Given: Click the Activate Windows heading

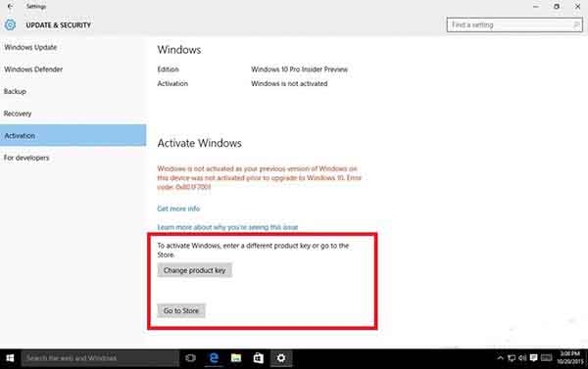Looking at the screenshot, I should point(200,143).
